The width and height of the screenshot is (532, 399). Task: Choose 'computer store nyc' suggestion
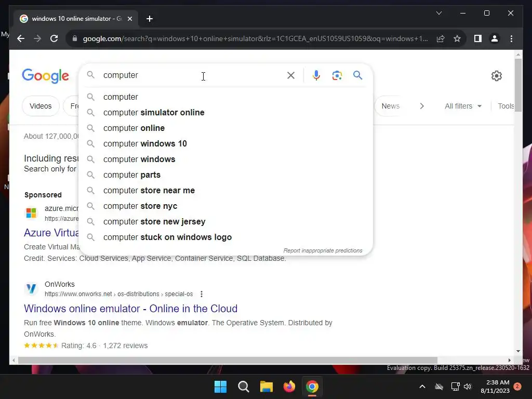225,206
